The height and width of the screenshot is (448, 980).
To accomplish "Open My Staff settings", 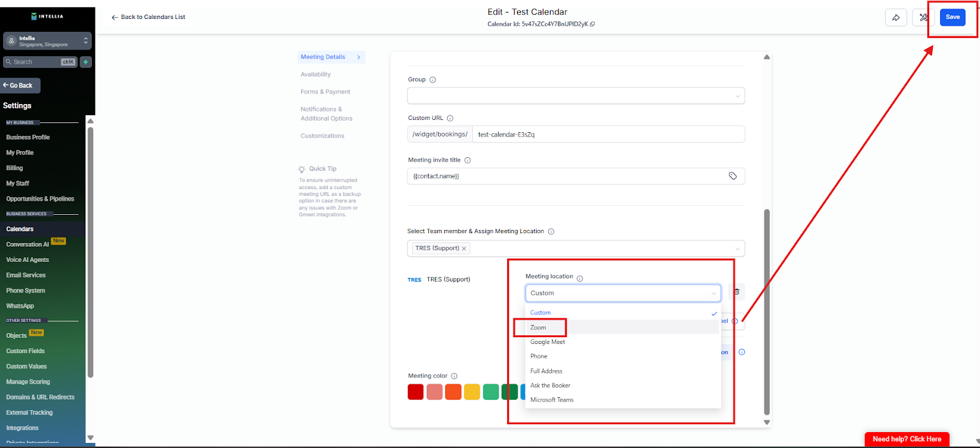I will pyautogui.click(x=18, y=184).
